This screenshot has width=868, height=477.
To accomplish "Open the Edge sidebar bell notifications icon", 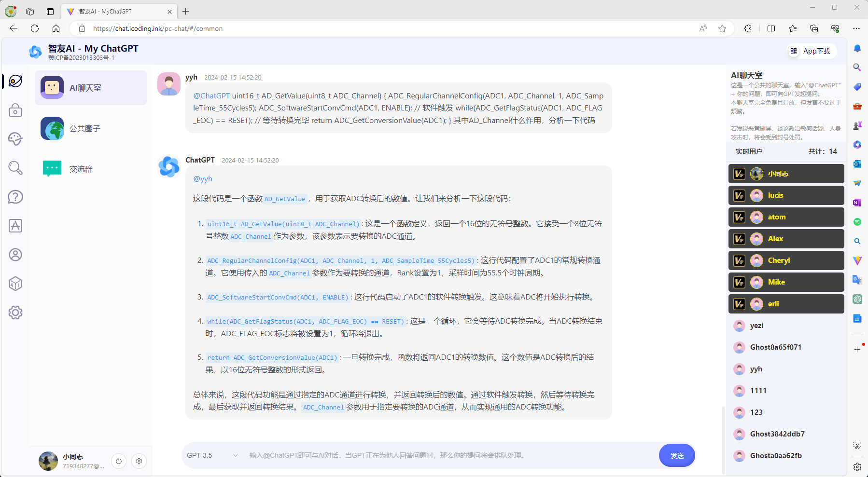I will [857, 48].
